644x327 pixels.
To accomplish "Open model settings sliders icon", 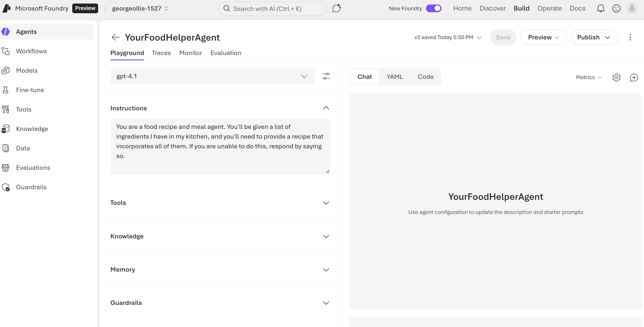I will click(x=326, y=76).
